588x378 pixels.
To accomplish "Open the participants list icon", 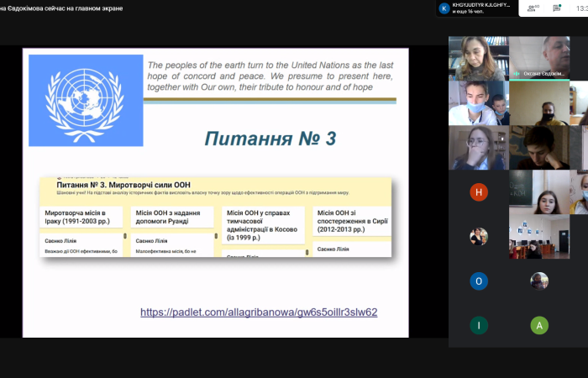I will pyautogui.click(x=530, y=8).
